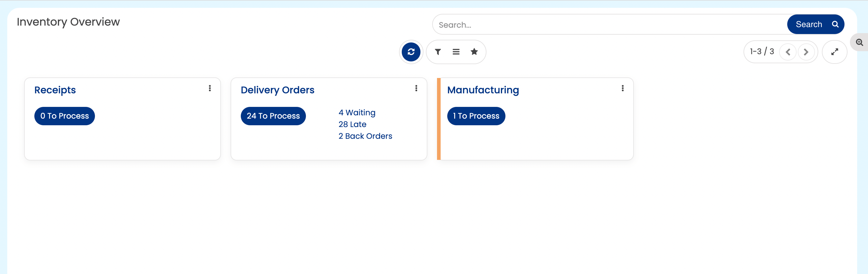Go to previous page arrow
This screenshot has width=868, height=274.
click(x=788, y=52)
